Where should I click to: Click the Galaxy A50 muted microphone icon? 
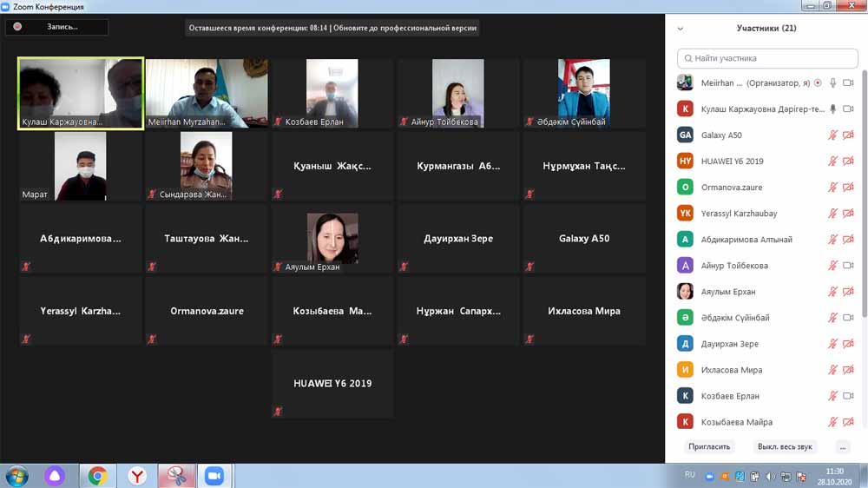(832, 135)
